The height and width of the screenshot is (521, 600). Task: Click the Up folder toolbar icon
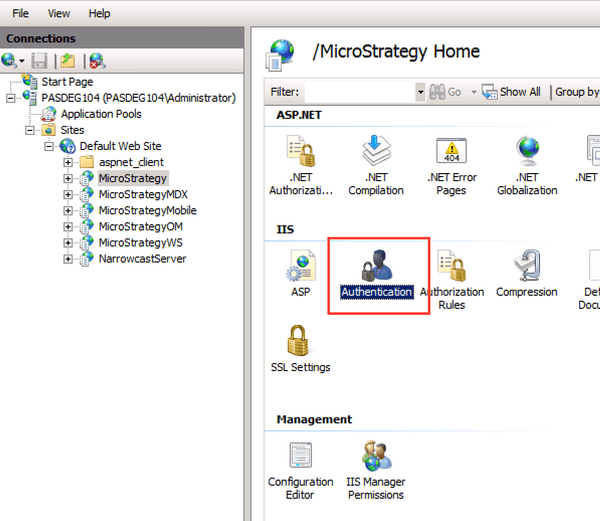[68, 61]
